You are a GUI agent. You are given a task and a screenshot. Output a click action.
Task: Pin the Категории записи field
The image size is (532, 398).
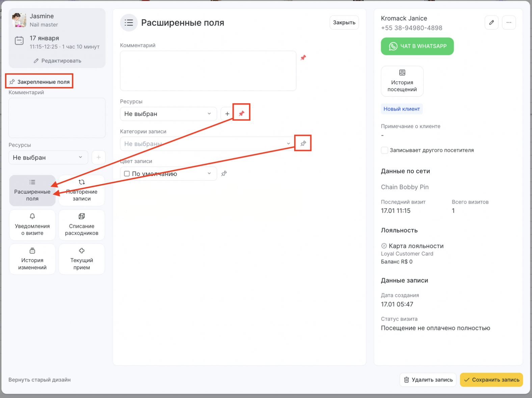[x=303, y=143]
